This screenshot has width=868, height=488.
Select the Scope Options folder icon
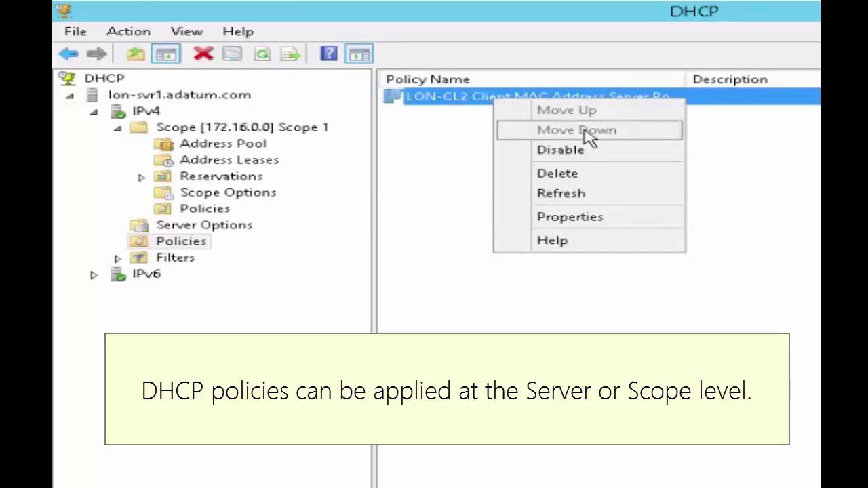[163, 192]
